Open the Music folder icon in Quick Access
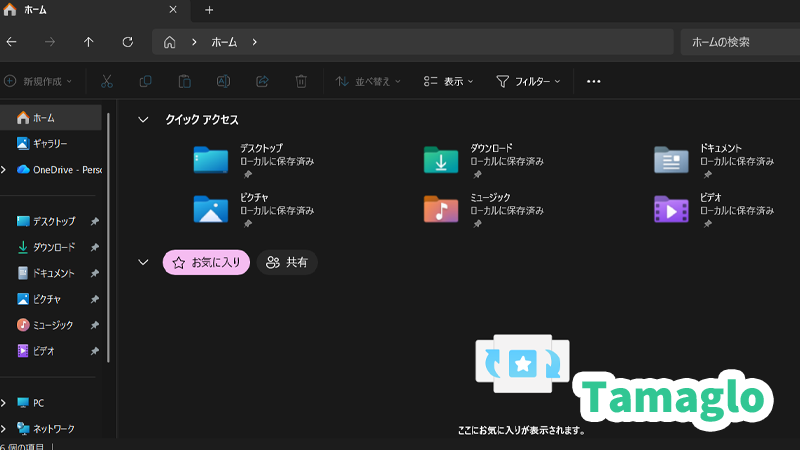This screenshot has height=450, width=800. click(441, 209)
